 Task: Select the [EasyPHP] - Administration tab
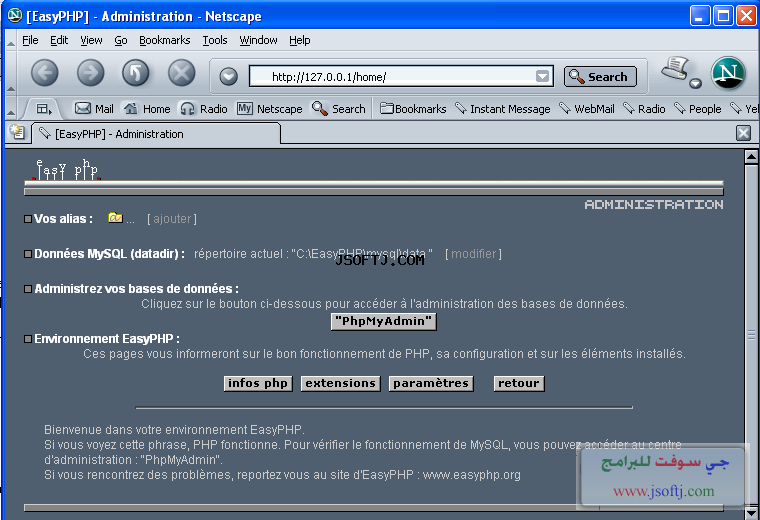pos(156,134)
